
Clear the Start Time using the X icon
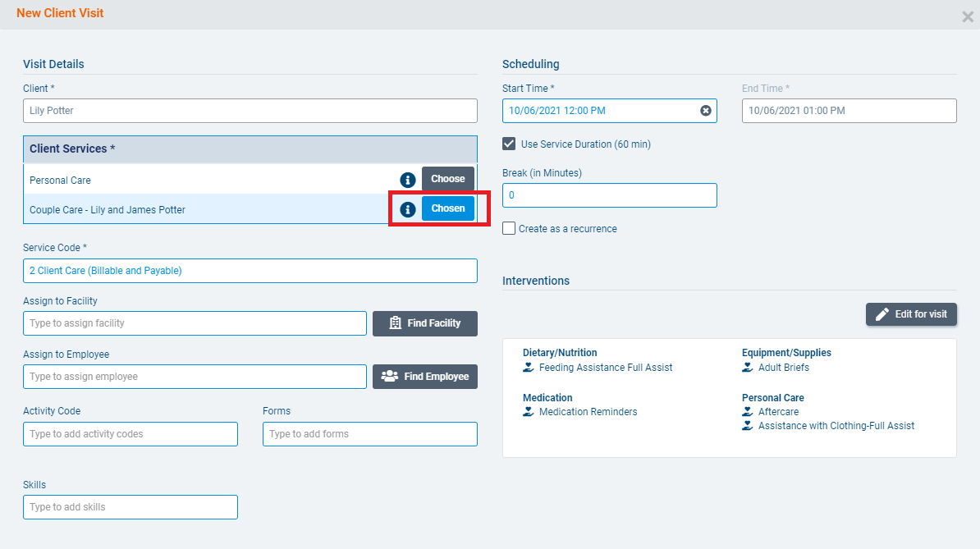click(705, 111)
